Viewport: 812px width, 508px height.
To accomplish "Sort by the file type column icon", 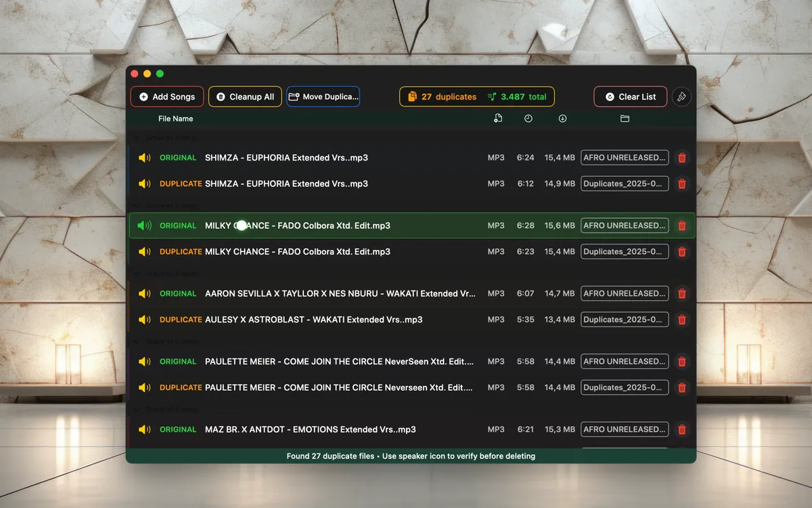I will point(498,119).
